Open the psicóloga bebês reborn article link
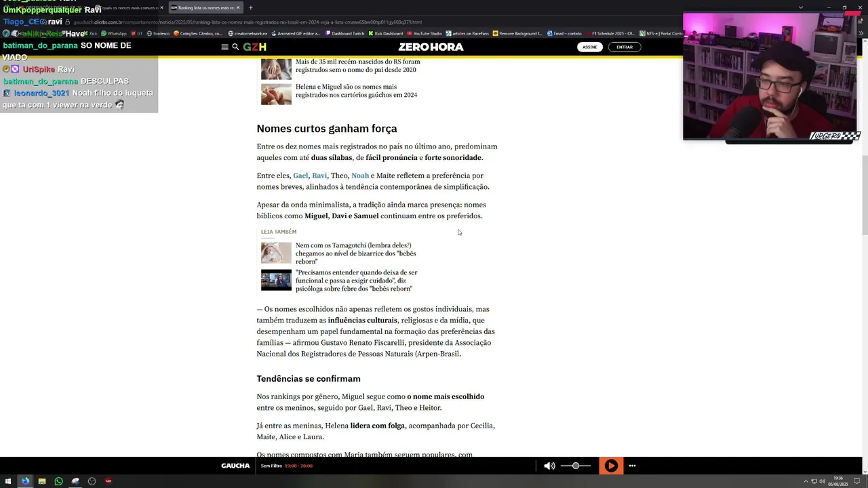 coord(357,281)
